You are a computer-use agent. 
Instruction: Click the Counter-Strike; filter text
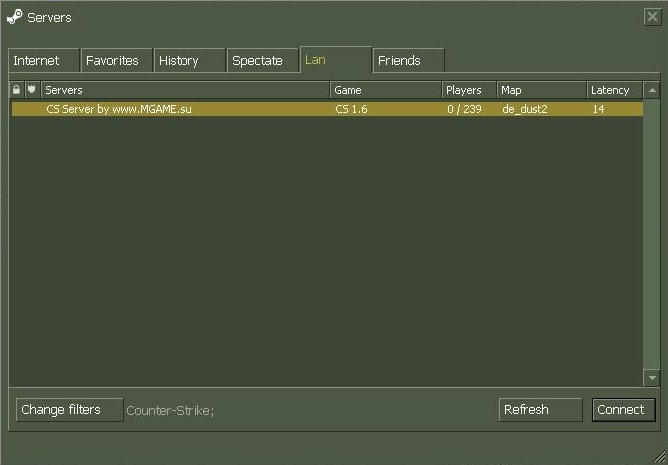click(170, 410)
